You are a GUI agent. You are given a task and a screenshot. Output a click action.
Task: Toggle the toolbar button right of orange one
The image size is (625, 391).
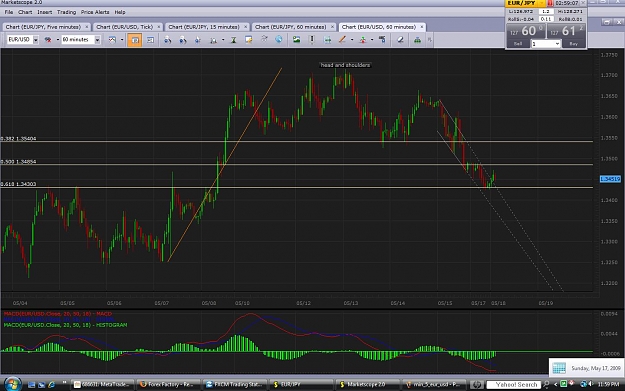(150, 40)
